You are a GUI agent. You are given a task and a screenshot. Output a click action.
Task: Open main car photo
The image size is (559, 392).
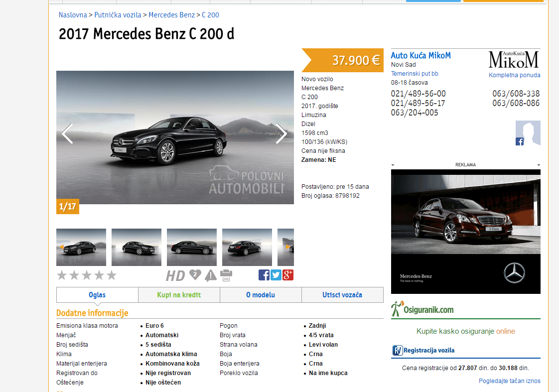(175, 137)
